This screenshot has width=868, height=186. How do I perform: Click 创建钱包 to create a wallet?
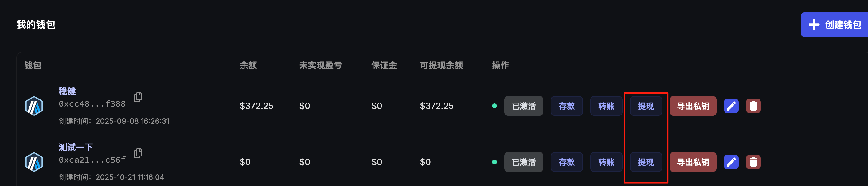pyautogui.click(x=834, y=25)
